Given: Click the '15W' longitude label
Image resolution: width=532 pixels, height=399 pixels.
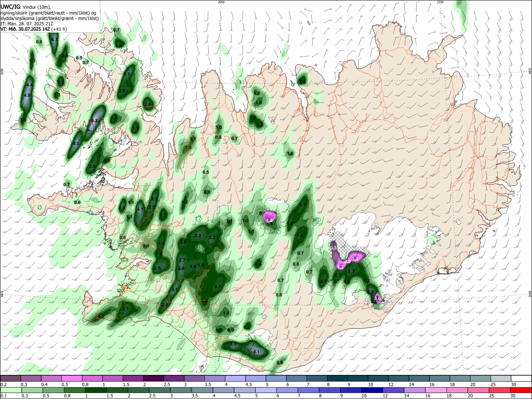Looking at the screenshot, I should (x=440, y=2).
